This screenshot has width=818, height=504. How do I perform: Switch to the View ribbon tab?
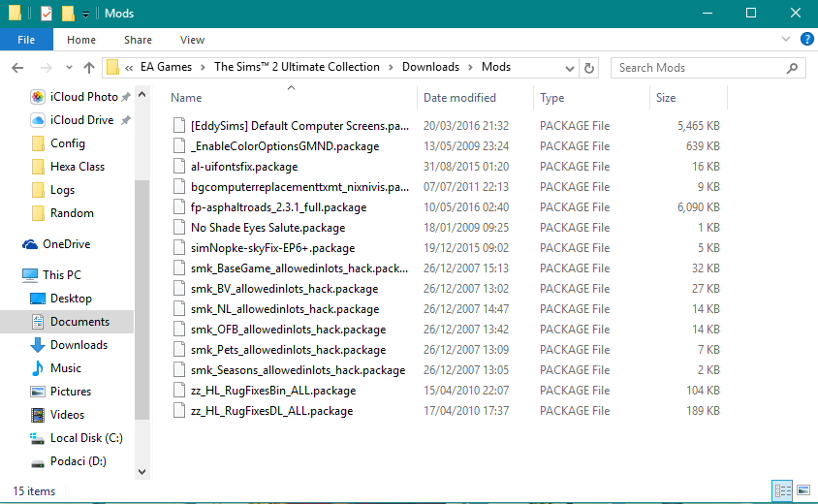pos(192,40)
